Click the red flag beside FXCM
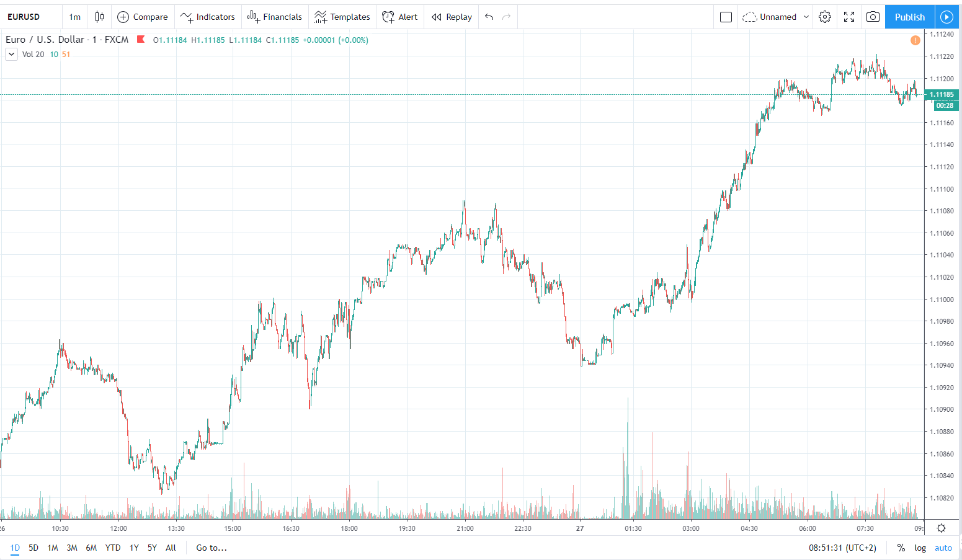This screenshot has height=560, width=962. [141, 39]
